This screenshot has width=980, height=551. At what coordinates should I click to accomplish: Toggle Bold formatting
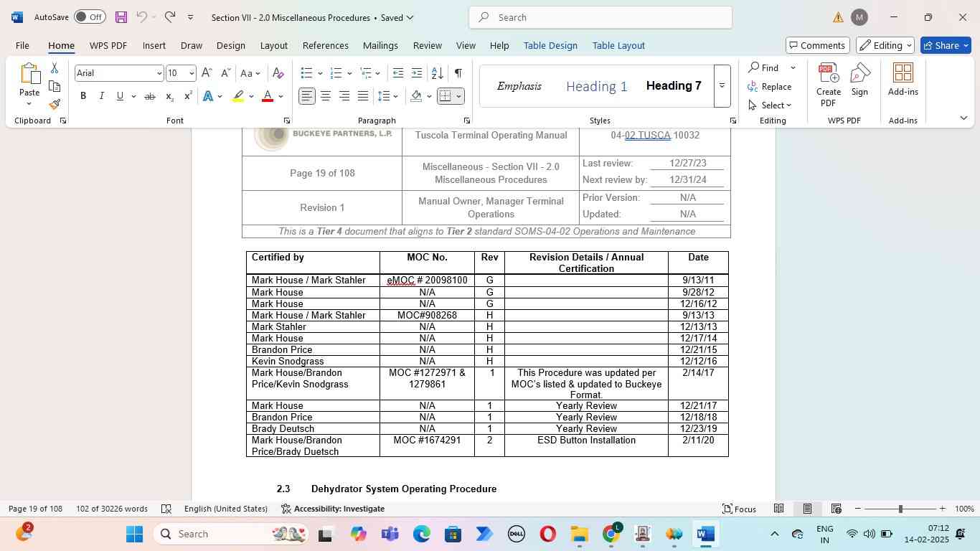click(x=83, y=96)
